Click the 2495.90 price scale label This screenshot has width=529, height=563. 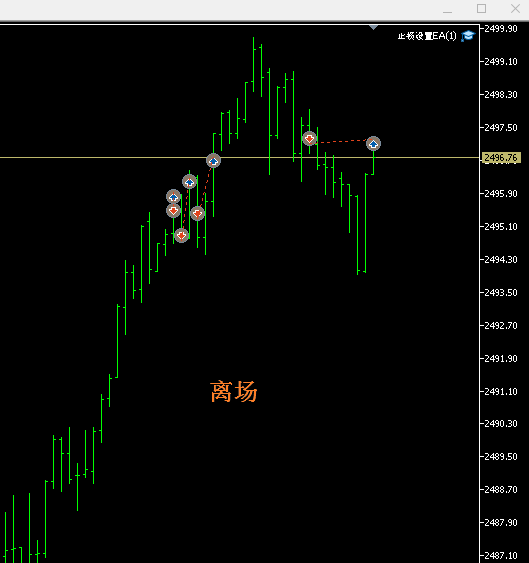(501, 194)
